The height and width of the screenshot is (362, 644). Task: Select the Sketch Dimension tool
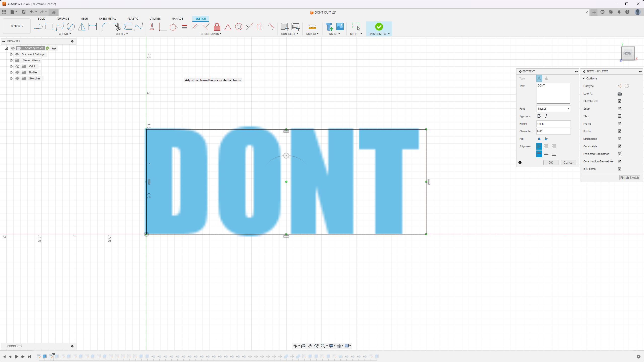[x=93, y=27]
